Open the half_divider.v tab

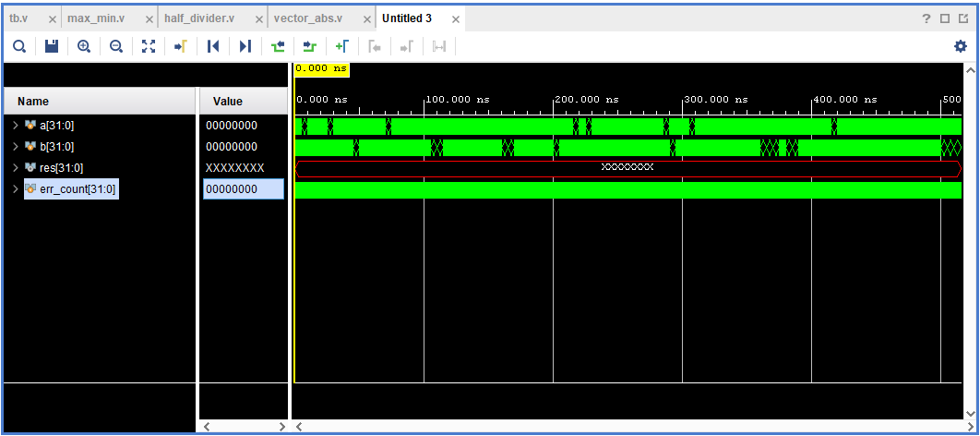[198, 18]
